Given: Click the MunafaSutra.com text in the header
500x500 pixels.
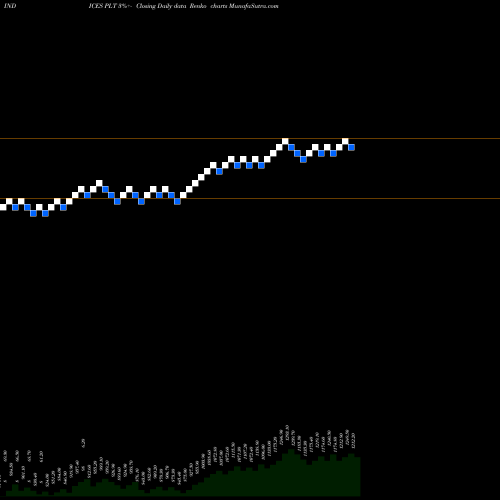Looking at the screenshot, I should click(254, 6).
